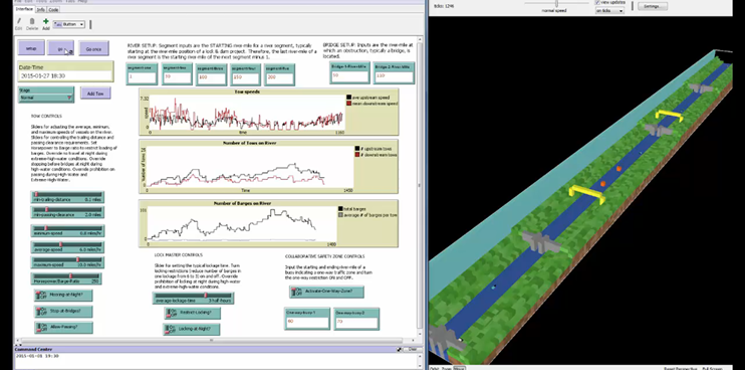
Task: Click 'average # of barges per tow' legend
Action: pyautogui.click(x=367, y=215)
